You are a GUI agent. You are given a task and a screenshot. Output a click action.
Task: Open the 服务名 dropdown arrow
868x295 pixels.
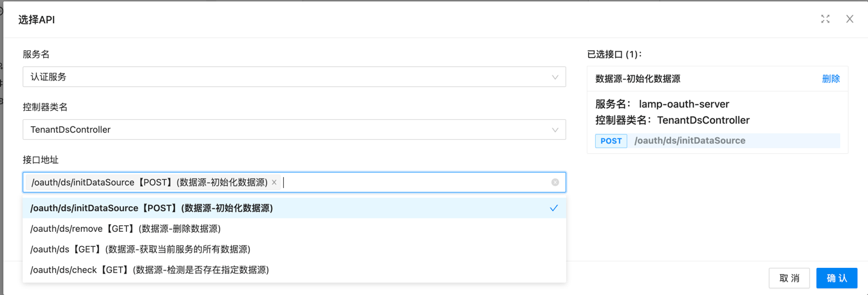555,77
